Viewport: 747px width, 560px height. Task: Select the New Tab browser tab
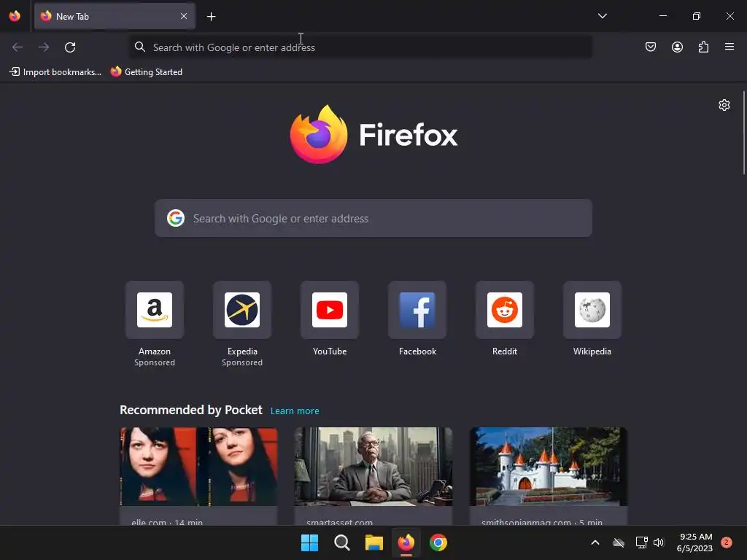tap(115, 16)
